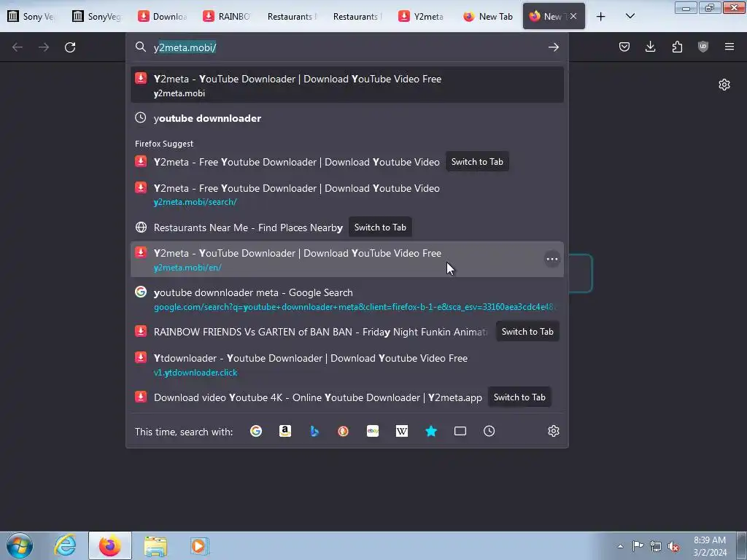Select the youtube downnloader history search
This screenshot has width=747, height=560.
coord(347,118)
